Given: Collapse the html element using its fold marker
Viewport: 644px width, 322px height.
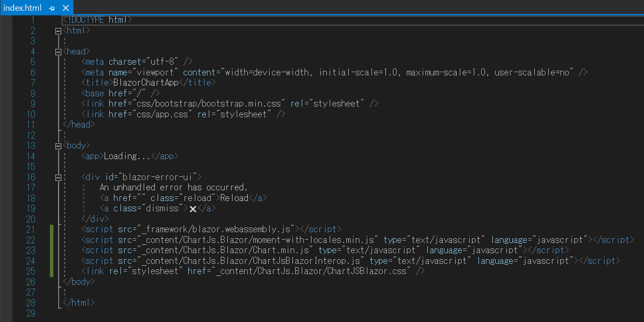Looking at the screenshot, I should (x=58, y=31).
